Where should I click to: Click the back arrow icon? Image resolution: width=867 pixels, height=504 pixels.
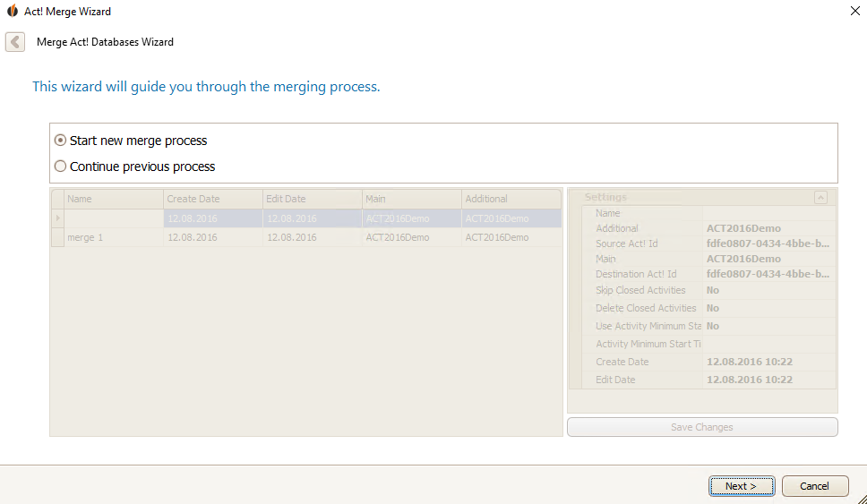(x=15, y=42)
